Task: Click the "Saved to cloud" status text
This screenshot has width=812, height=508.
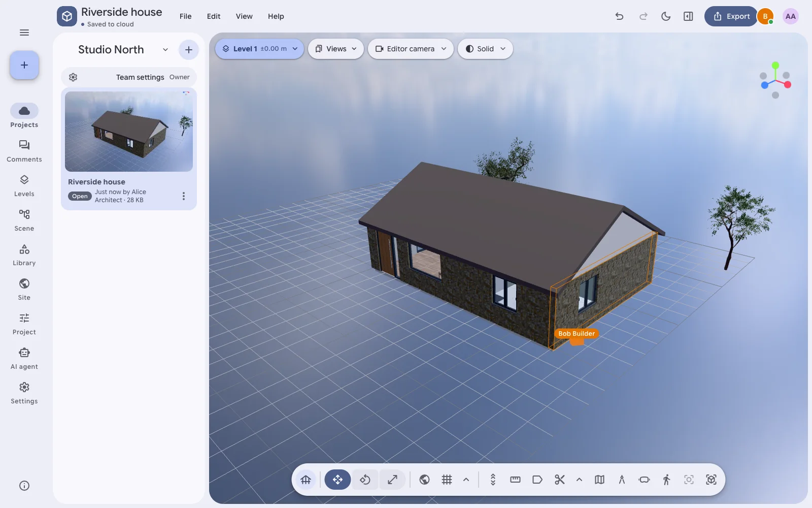Action: pyautogui.click(x=110, y=24)
